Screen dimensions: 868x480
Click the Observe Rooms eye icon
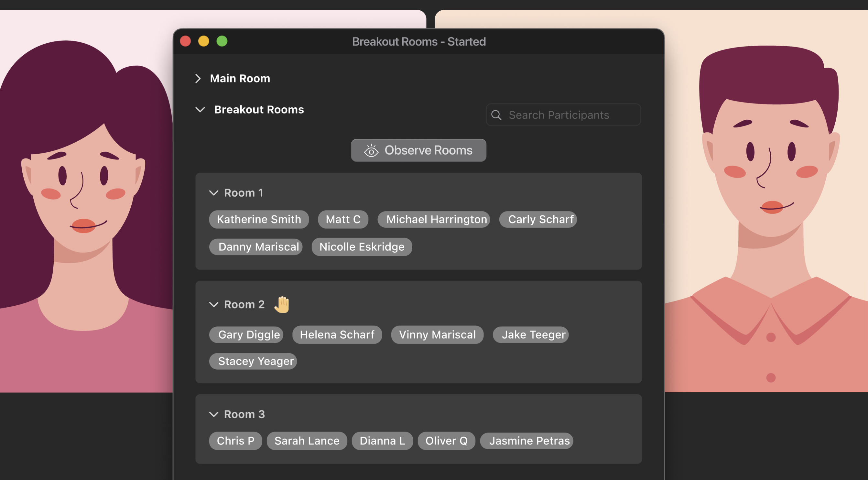370,150
